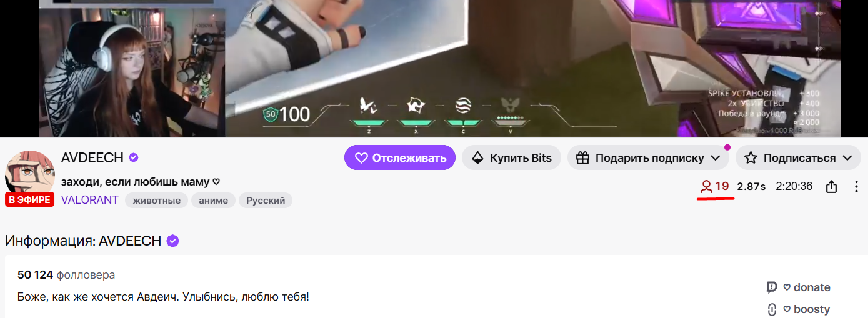Click the donate link icon

coord(772,287)
